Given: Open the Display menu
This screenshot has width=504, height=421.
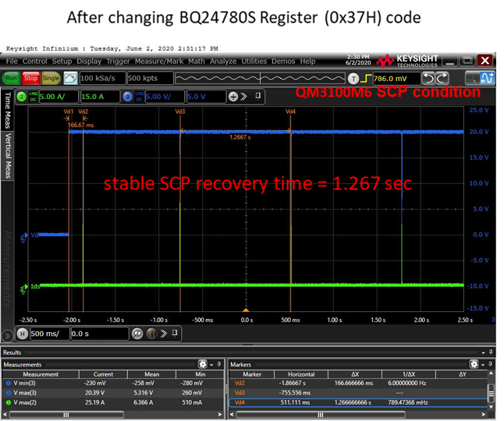Looking at the screenshot, I should 89,61.
